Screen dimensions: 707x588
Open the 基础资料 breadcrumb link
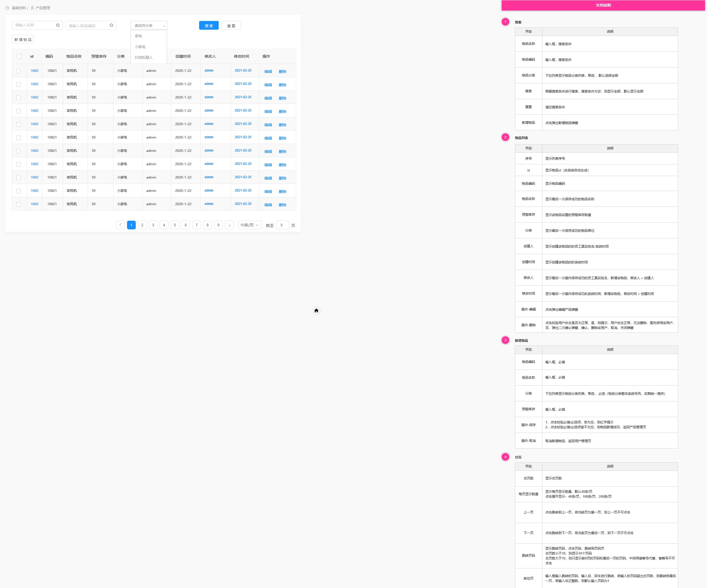coord(19,8)
